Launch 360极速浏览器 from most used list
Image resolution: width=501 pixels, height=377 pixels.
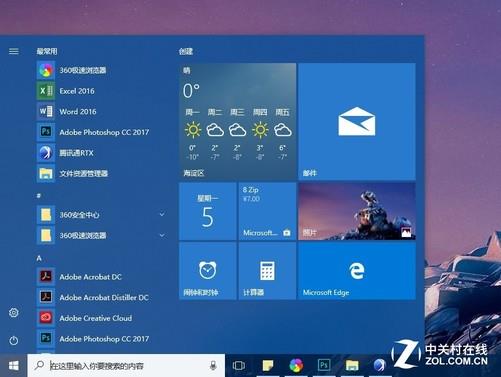(102, 70)
